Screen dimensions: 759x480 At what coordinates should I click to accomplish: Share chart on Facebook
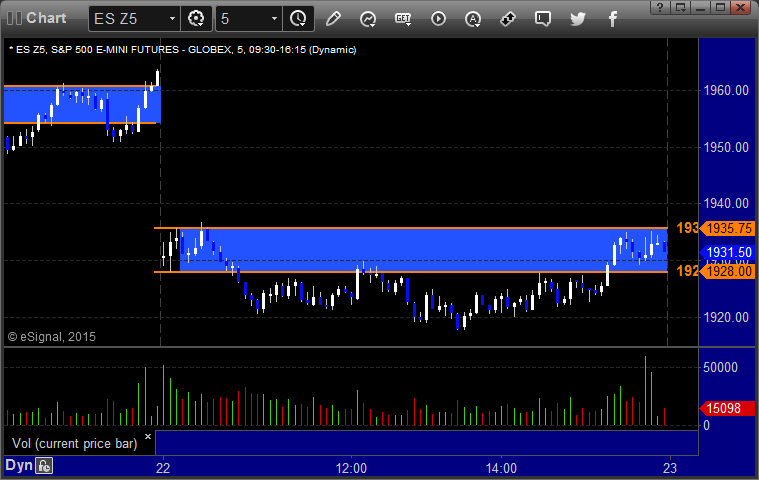point(612,19)
